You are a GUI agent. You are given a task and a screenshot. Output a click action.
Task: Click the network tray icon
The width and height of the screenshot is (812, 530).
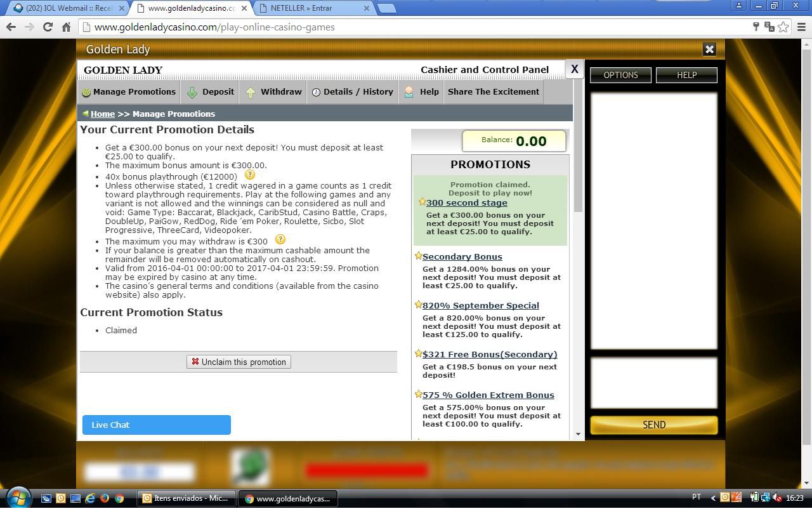(766, 498)
